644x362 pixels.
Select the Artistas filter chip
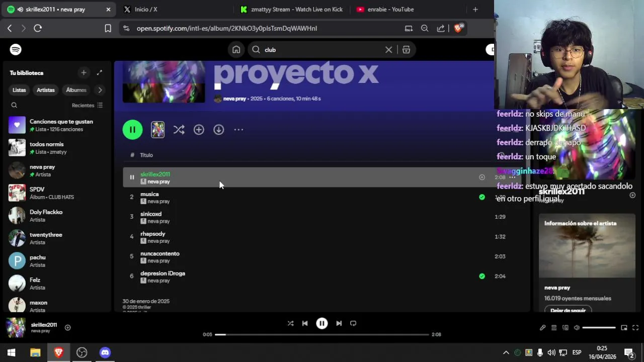coord(46,90)
